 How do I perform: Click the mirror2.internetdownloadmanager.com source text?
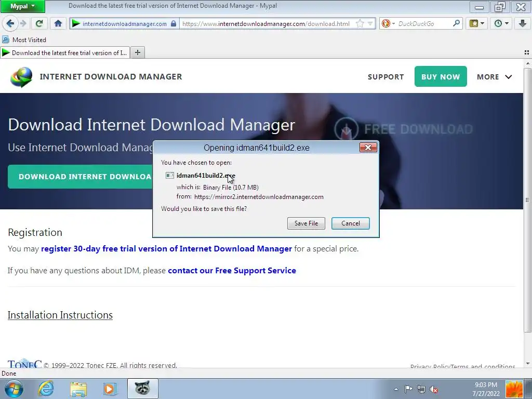pyautogui.click(x=259, y=197)
